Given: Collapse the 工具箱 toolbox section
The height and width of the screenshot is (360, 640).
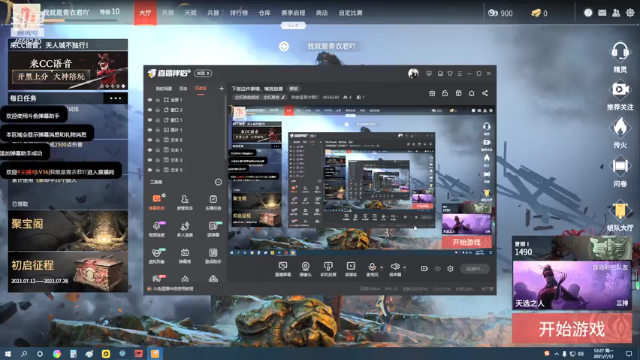Looking at the screenshot, I should (x=218, y=182).
